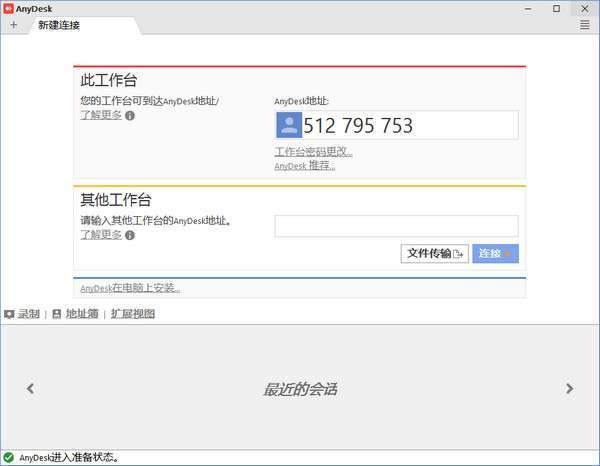Click info icon beside 其他工作台 了解更多
Image resolution: width=600 pixels, height=466 pixels.
coord(130,235)
